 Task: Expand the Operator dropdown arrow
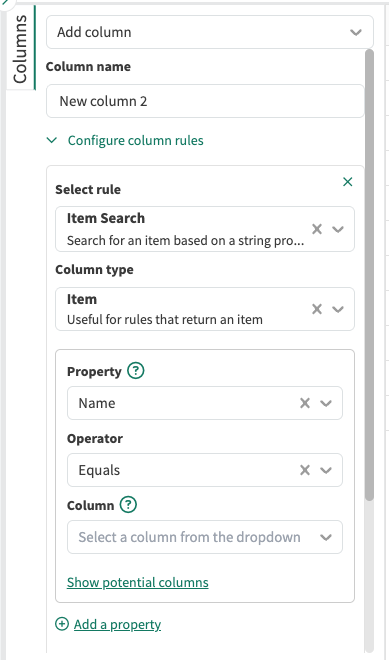(x=326, y=470)
